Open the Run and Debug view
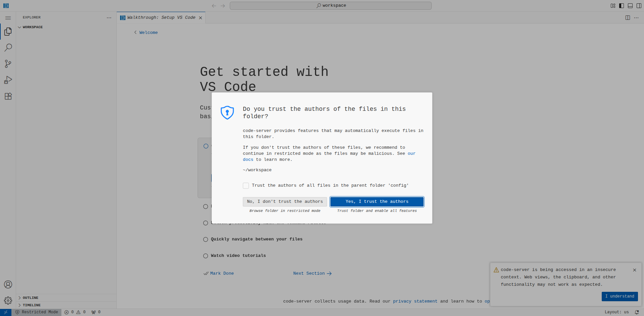The image size is (644, 316). tap(8, 80)
